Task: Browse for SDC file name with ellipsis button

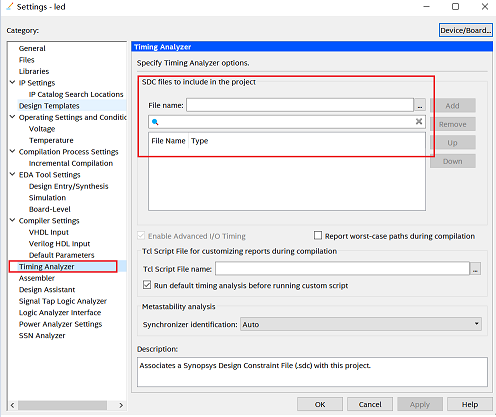Action: coord(420,105)
